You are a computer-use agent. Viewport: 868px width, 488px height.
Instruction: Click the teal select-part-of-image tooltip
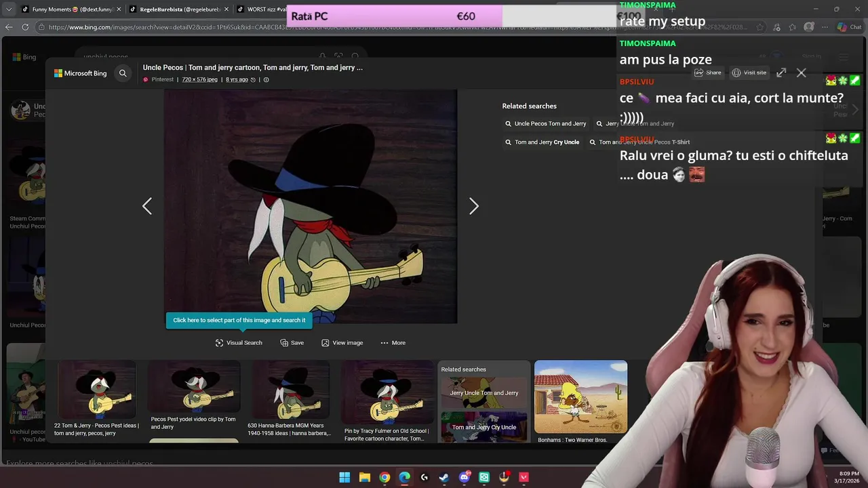click(x=239, y=320)
